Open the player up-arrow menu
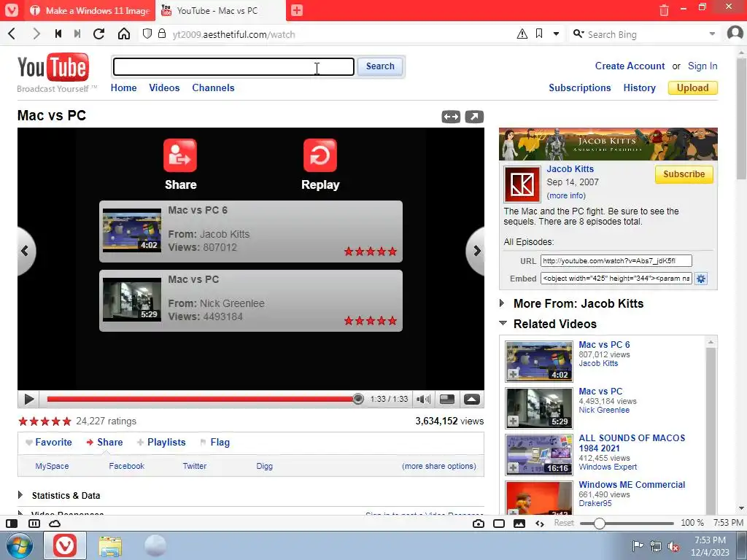Image resolution: width=747 pixels, height=560 pixels. coord(472,399)
